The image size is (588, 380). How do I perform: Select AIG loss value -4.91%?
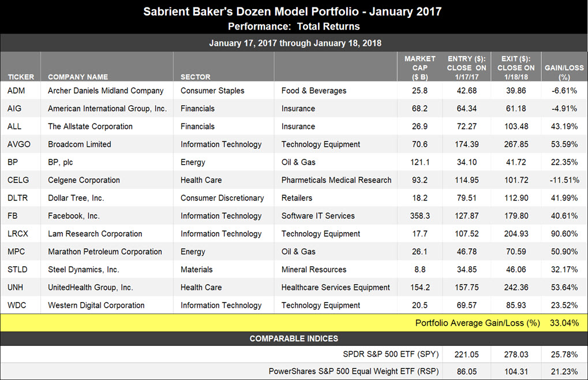[x=564, y=109]
